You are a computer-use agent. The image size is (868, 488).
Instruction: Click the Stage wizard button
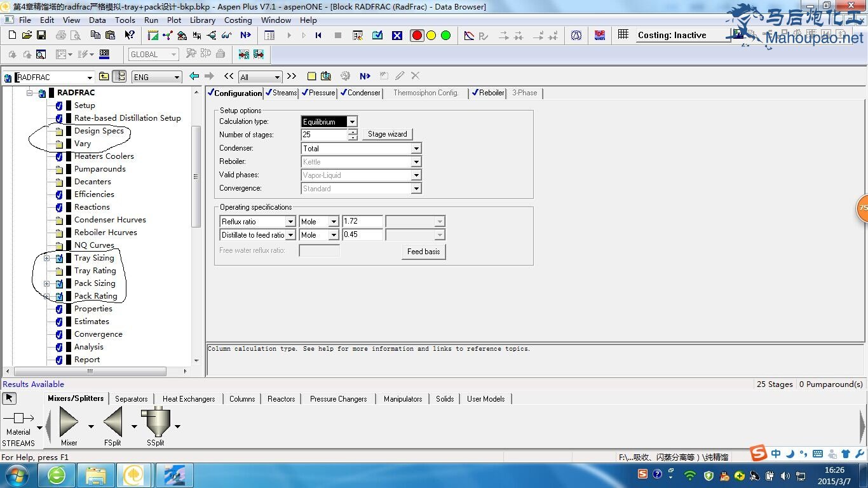[x=388, y=134]
